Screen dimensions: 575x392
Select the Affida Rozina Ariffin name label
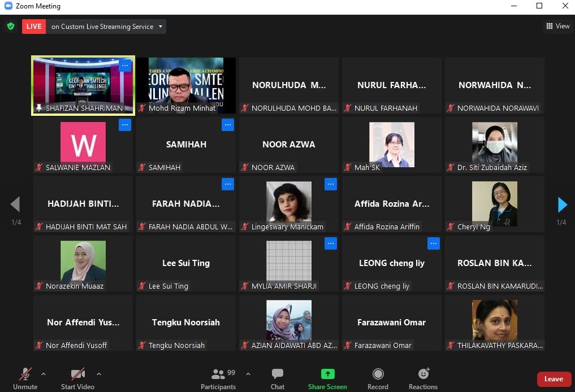coord(387,227)
